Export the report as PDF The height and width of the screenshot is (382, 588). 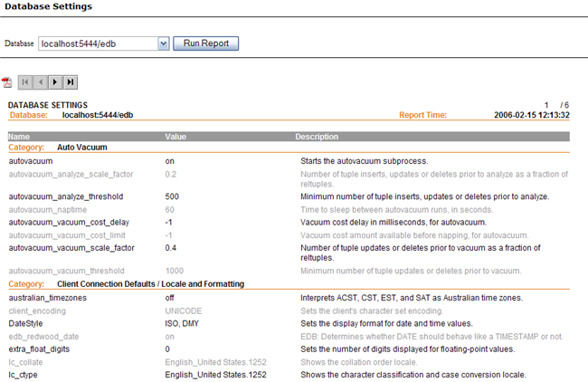click(6, 82)
